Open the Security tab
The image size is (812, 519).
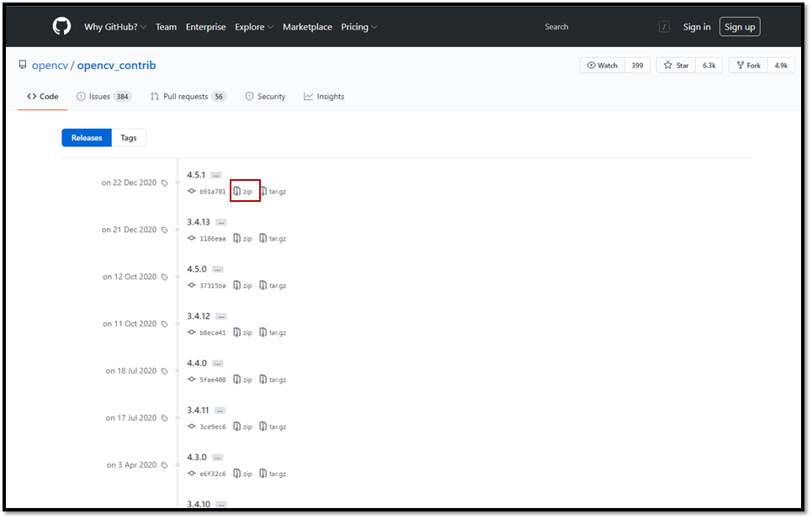pyautogui.click(x=265, y=96)
